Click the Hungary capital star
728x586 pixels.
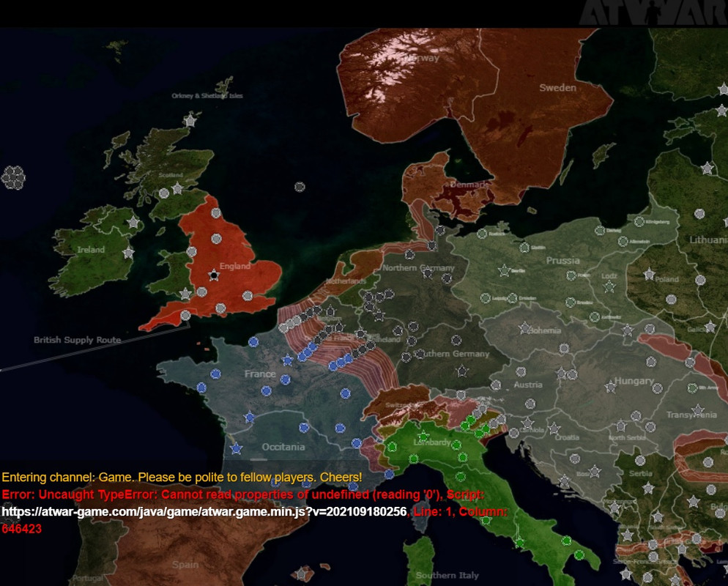click(x=611, y=386)
